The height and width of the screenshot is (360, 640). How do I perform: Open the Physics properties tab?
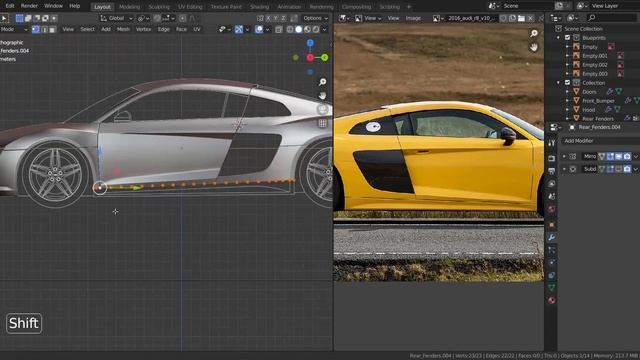coord(551,262)
